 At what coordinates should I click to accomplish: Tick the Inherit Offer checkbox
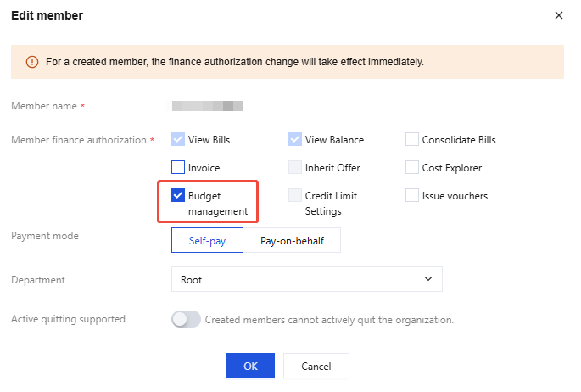click(x=295, y=168)
